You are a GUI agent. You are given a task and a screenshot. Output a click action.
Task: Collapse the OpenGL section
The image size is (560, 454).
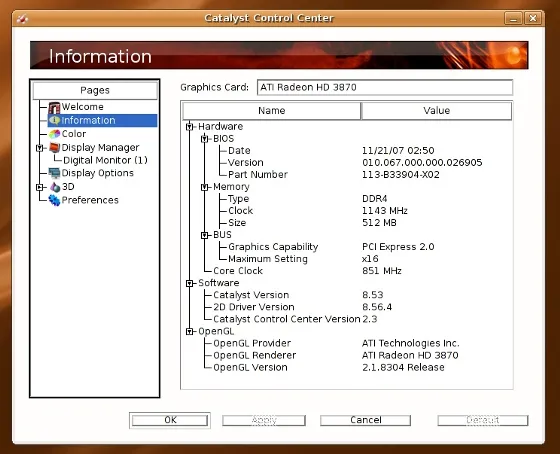pyautogui.click(x=190, y=331)
